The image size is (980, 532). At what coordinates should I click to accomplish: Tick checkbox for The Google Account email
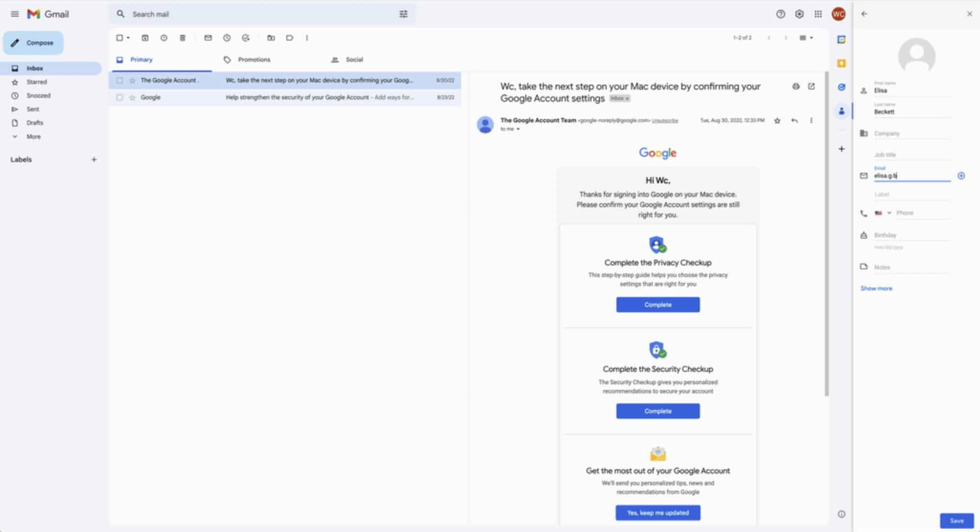[x=120, y=80]
